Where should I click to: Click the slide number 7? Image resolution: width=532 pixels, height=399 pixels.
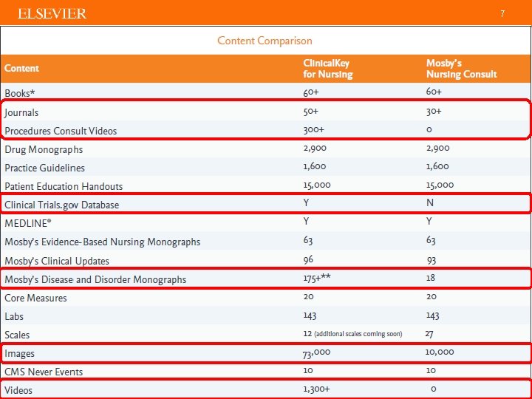(502, 13)
